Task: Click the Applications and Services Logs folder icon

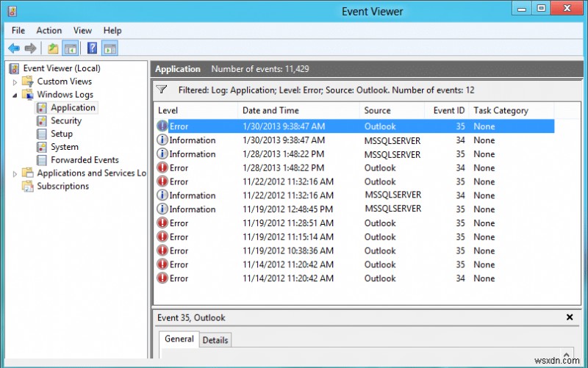Action: [x=28, y=173]
